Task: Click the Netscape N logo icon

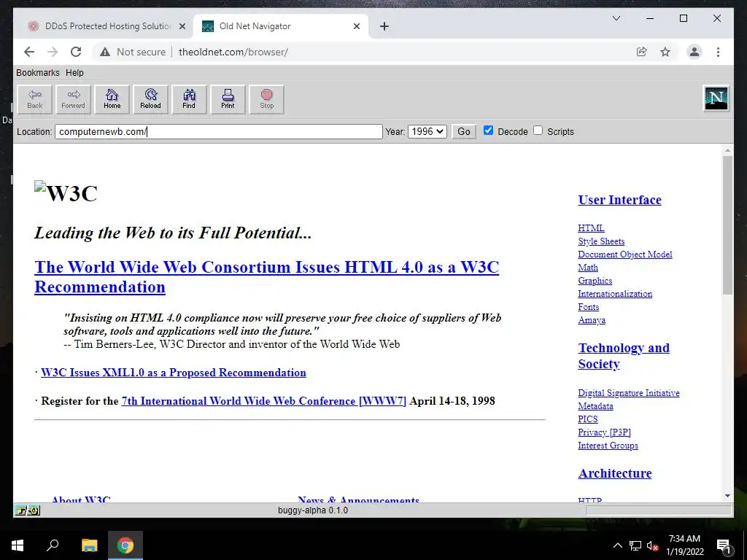Action: click(716, 98)
